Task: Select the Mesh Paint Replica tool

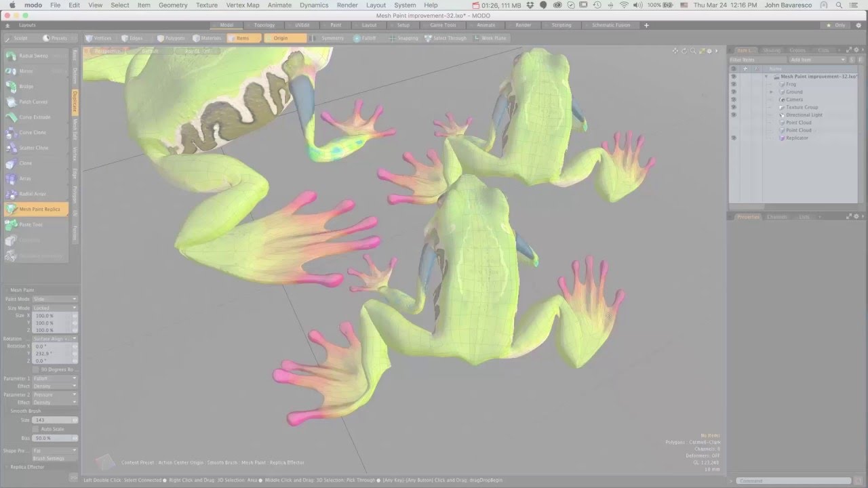Action: (x=35, y=209)
